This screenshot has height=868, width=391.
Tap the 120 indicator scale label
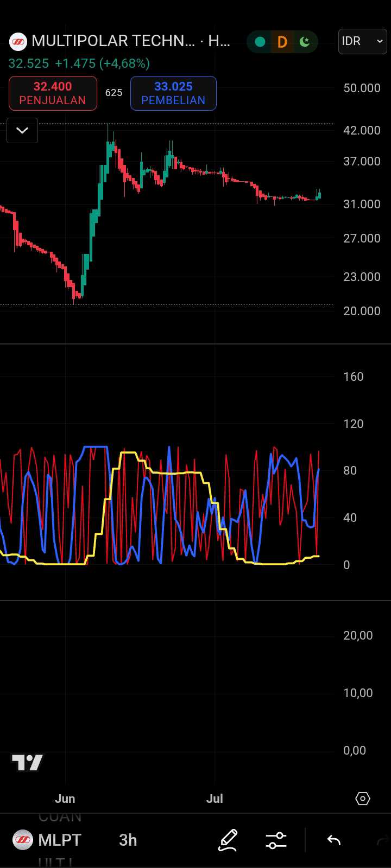tap(354, 424)
